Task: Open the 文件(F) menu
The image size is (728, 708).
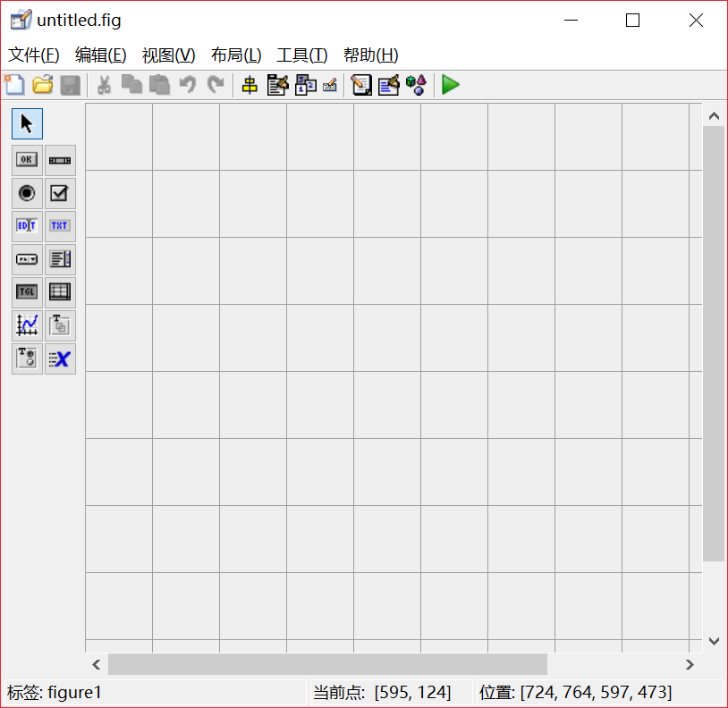Action: 34,55
